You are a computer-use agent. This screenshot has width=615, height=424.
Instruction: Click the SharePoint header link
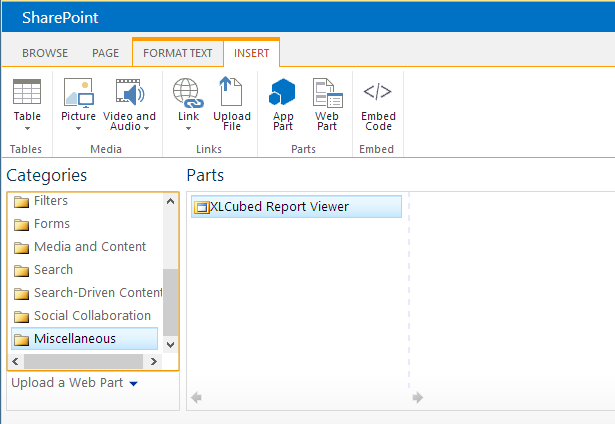coord(60,18)
